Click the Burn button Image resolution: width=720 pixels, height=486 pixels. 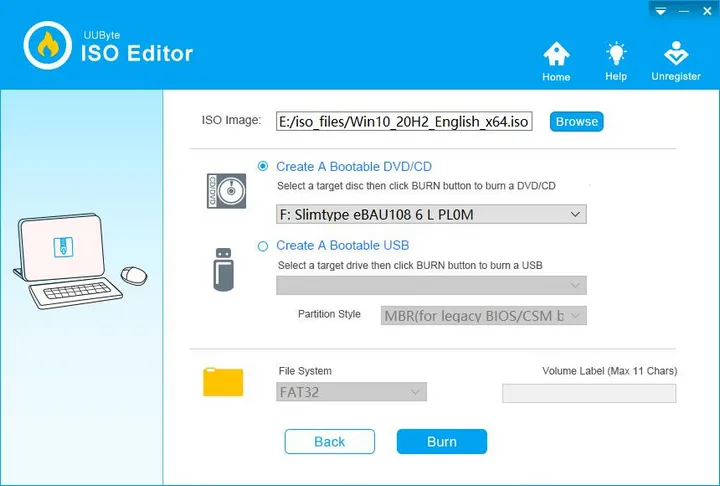(442, 441)
